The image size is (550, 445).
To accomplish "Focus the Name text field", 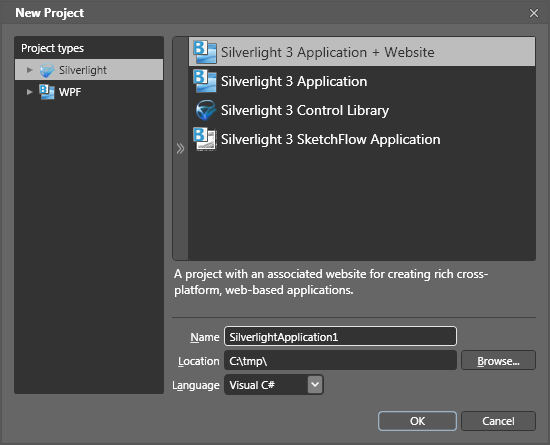I will [x=340, y=337].
